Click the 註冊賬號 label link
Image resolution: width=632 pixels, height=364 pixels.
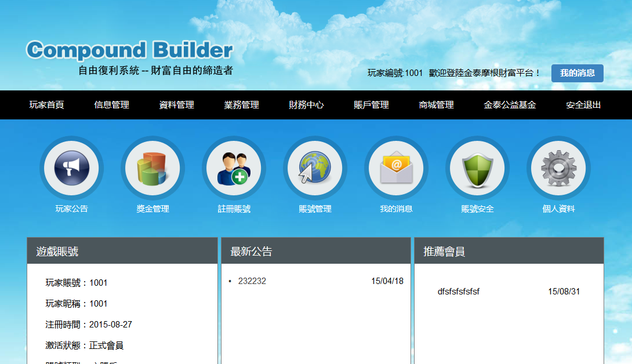click(234, 209)
